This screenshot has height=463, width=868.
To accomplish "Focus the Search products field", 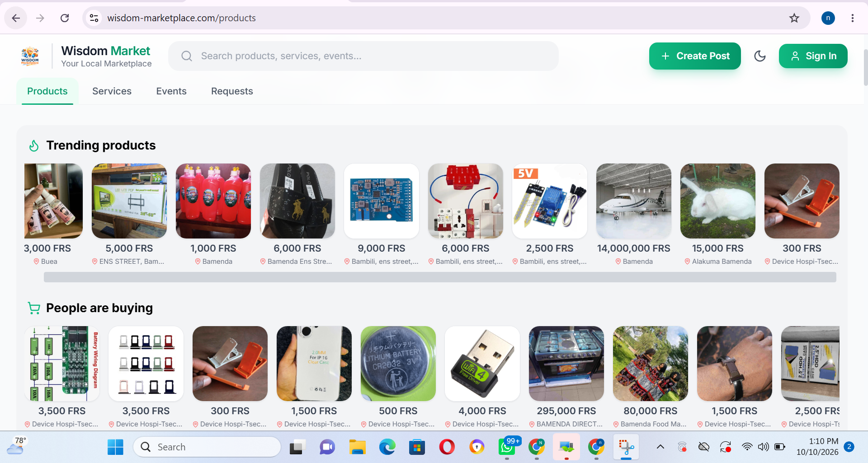I will tap(363, 56).
